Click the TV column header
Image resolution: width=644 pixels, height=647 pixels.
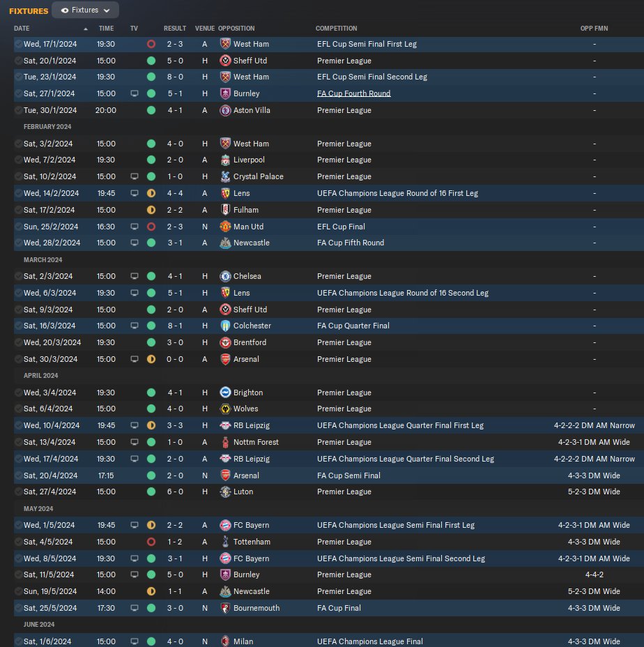point(134,29)
